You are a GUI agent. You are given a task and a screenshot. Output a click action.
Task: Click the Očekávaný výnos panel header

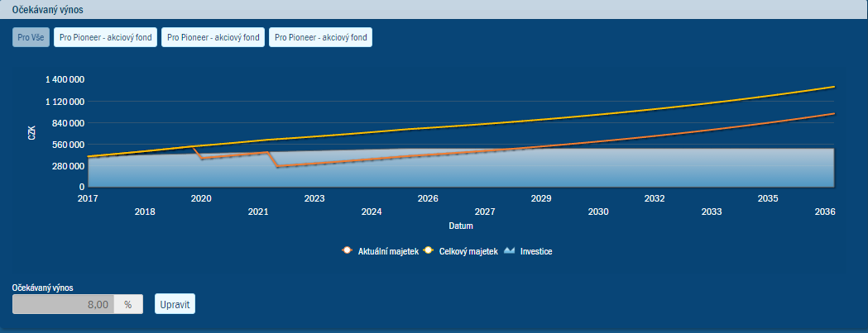click(47, 9)
